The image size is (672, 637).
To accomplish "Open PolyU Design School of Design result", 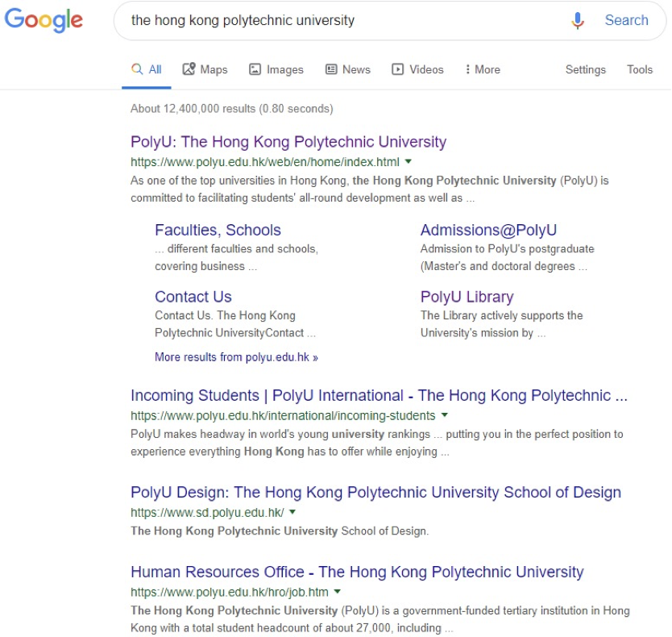I will [375, 492].
